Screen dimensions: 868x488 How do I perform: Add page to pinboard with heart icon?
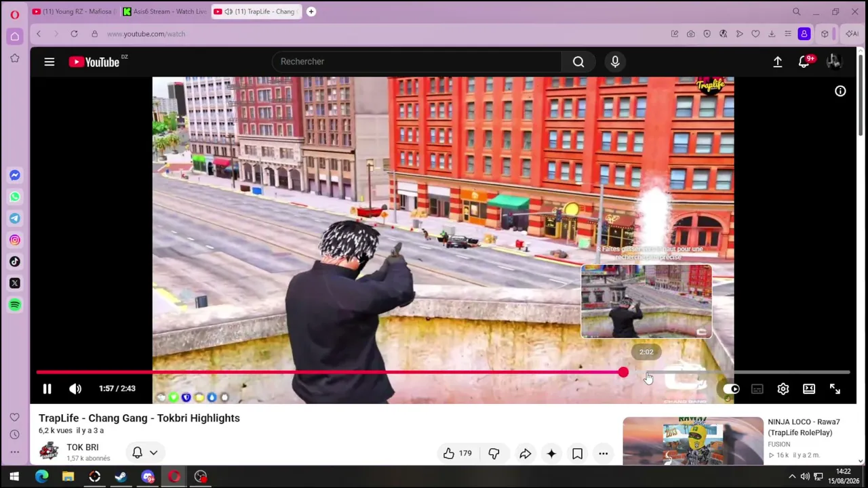pos(755,34)
